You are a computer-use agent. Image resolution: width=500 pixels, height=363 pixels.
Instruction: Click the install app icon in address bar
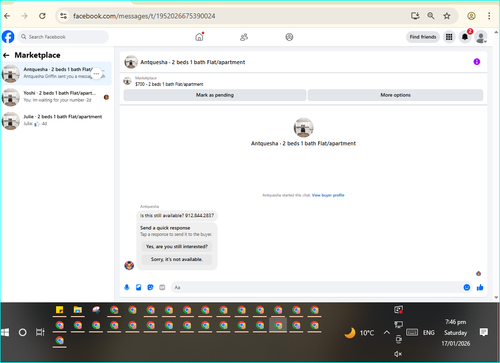click(x=415, y=16)
